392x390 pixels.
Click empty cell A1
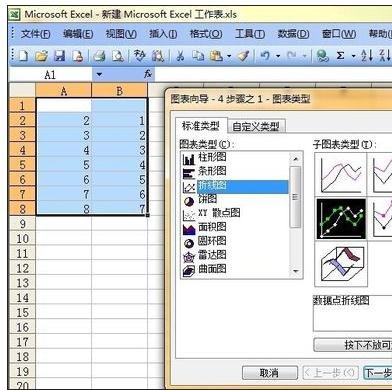click(x=64, y=106)
